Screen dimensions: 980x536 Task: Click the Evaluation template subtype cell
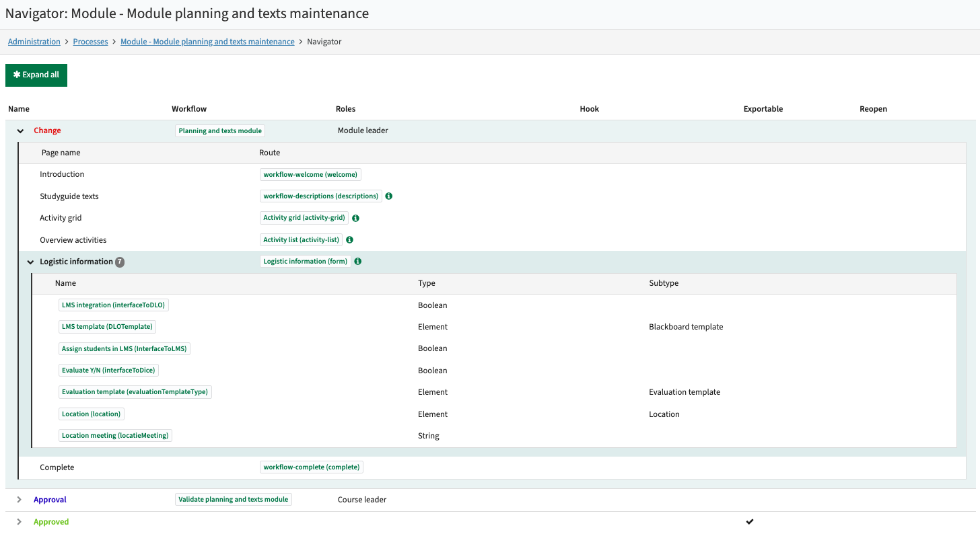tap(685, 392)
